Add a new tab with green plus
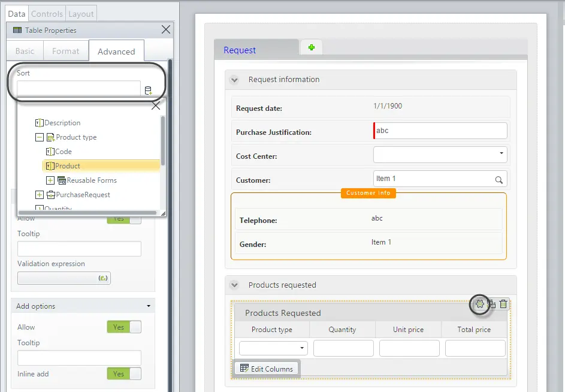 pyautogui.click(x=312, y=47)
